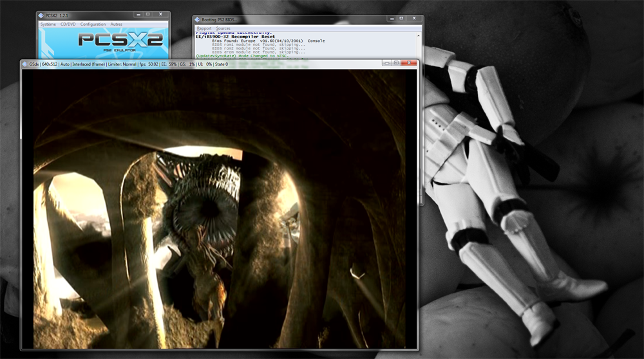Close the Booting PS2 BIOS console window

(414, 19)
